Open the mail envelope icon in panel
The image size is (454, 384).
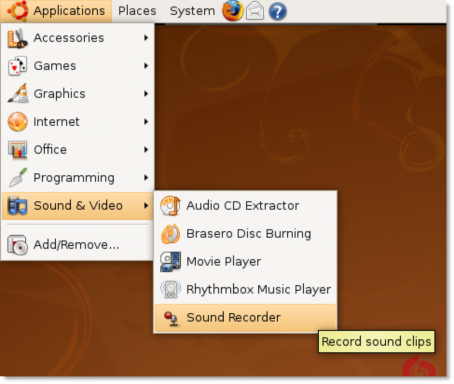point(255,11)
